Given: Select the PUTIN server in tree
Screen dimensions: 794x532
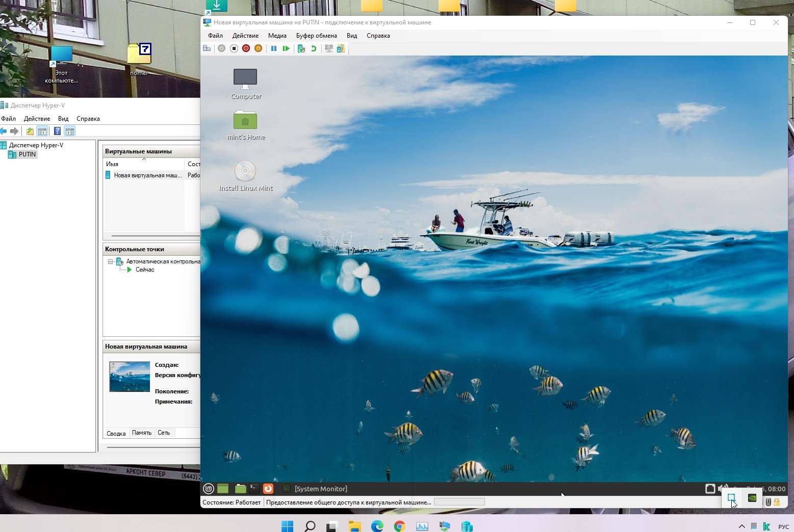Looking at the screenshot, I should click(x=27, y=154).
